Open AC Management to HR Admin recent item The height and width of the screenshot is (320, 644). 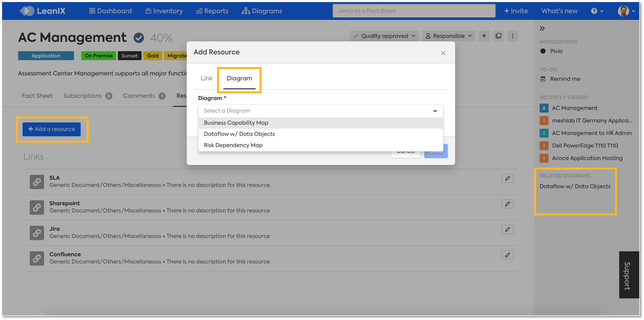(x=592, y=133)
